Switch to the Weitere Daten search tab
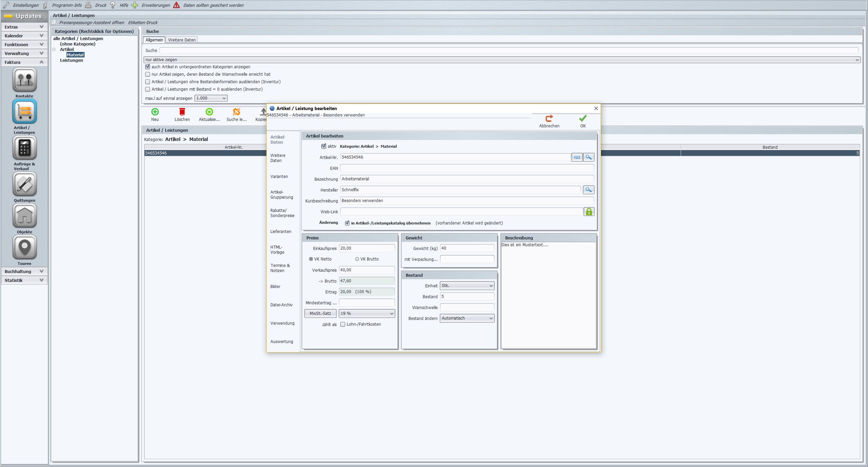Viewport: 868px width, 467px height. tap(182, 40)
